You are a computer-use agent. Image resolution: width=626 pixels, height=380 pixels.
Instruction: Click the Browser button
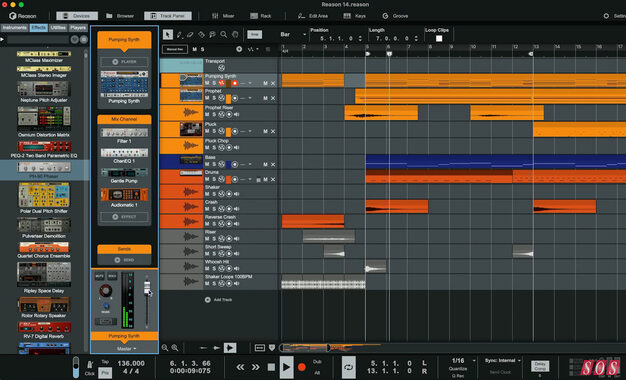pos(120,16)
